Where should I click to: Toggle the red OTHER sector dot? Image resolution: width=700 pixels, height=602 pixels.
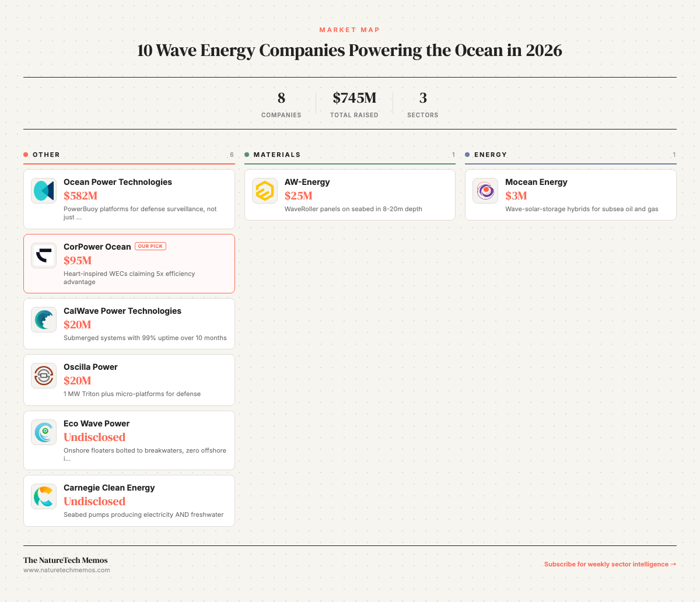tap(26, 155)
